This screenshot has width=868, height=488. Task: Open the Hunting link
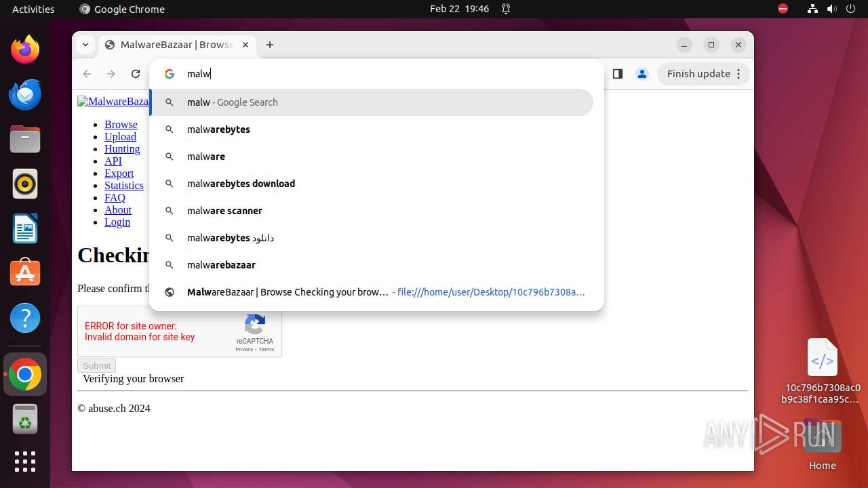point(122,149)
